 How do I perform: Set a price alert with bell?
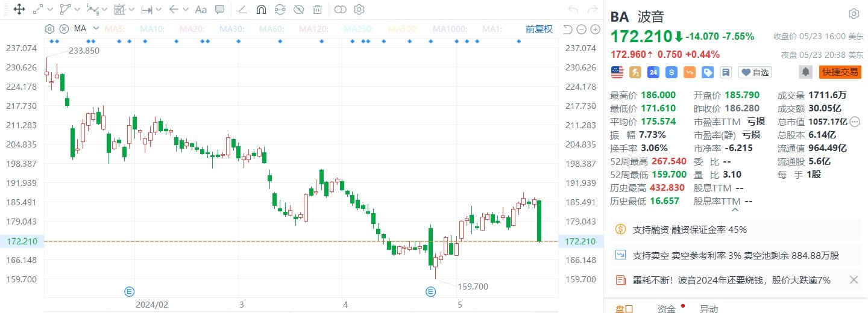click(805, 72)
